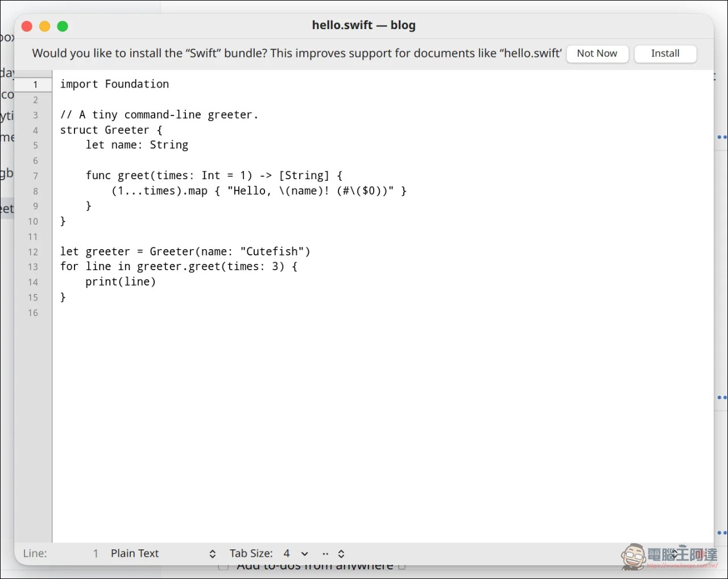Click the 'struct Greeter {' line
Screen dimensions: 728x579
point(111,130)
